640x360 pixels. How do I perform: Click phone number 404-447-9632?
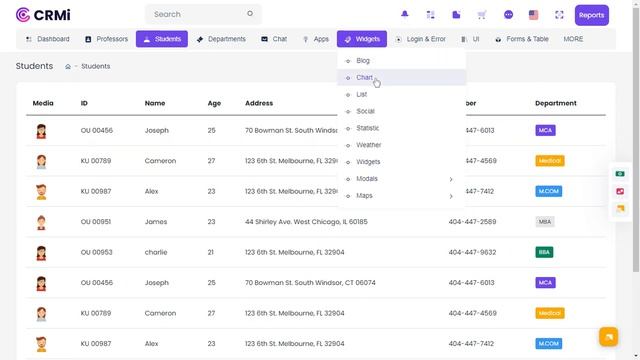[472, 252]
